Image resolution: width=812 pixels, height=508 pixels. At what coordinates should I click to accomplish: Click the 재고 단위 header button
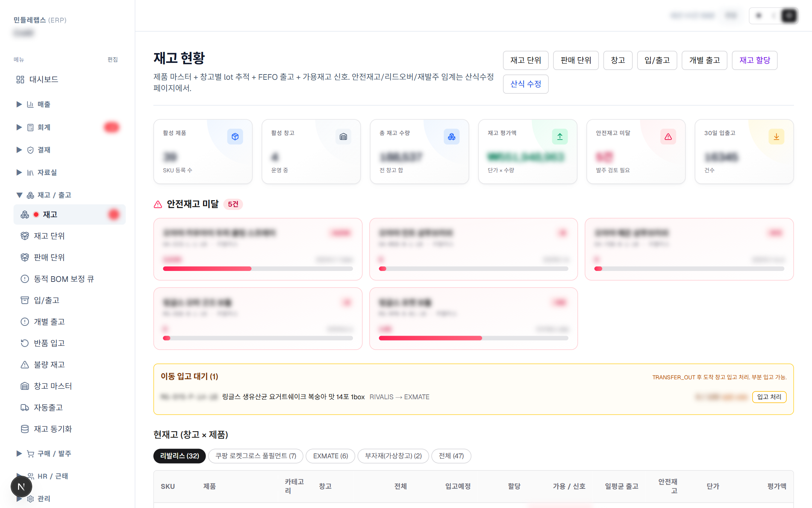click(526, 60)
